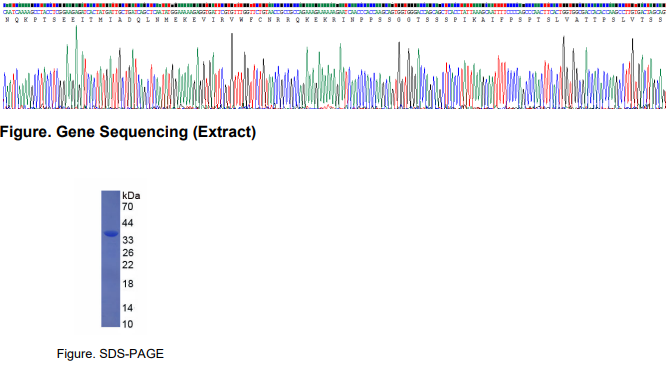Select the 14 kDa marker label

[x=128, y=307]
